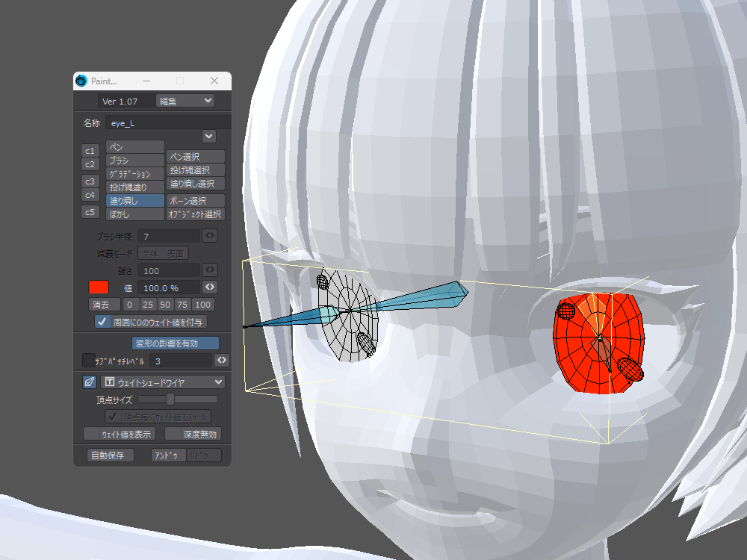Toggle the wireframe display icon button

point(89,382)
